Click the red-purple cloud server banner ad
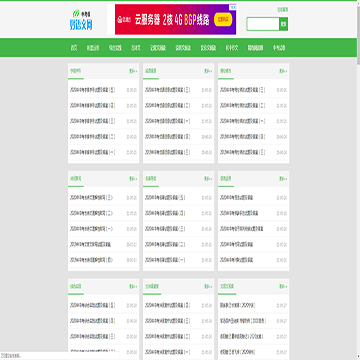Viewport: 360px width, 360px height. pos(175,19)
